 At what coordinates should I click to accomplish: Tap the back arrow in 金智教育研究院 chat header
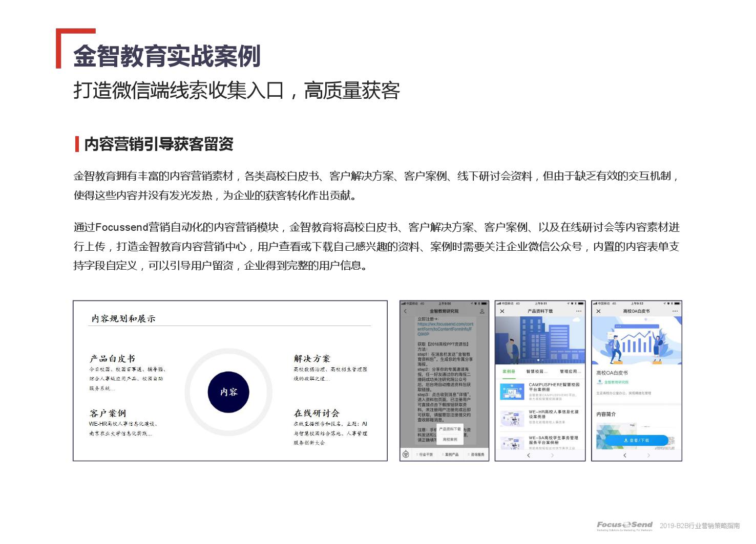click(x=405, y=311)
